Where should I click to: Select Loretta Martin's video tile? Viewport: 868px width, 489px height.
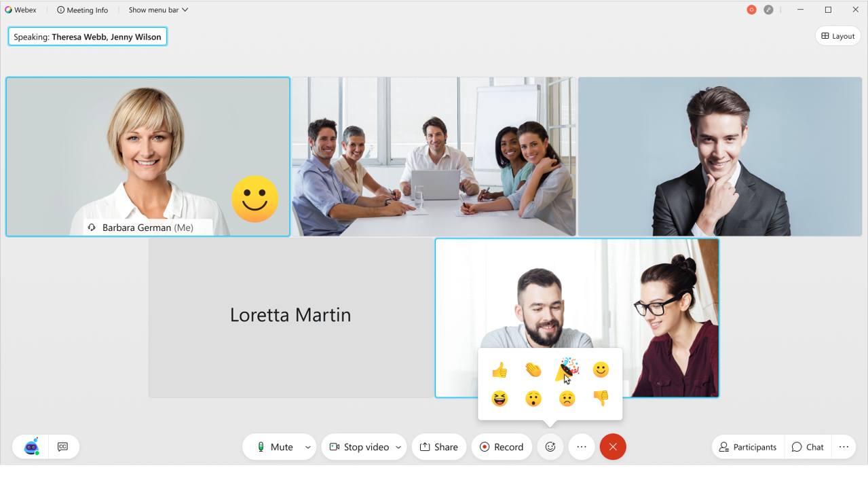(x=291, y=317)
